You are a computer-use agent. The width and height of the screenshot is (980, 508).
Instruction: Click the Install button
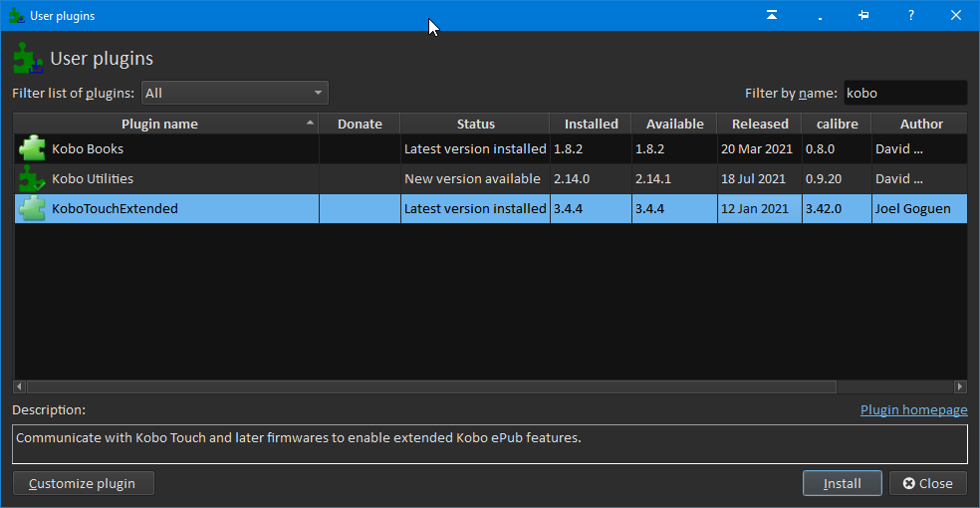point(842,483)
